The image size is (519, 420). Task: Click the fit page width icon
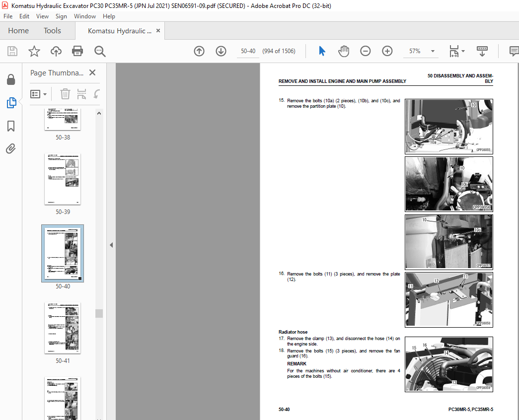pos(454,51)
